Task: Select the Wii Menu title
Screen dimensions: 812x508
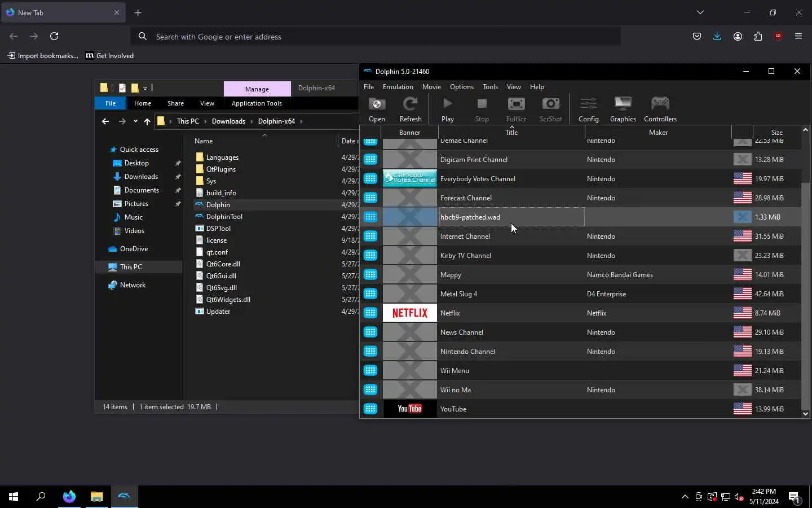Action: [454, 370]
